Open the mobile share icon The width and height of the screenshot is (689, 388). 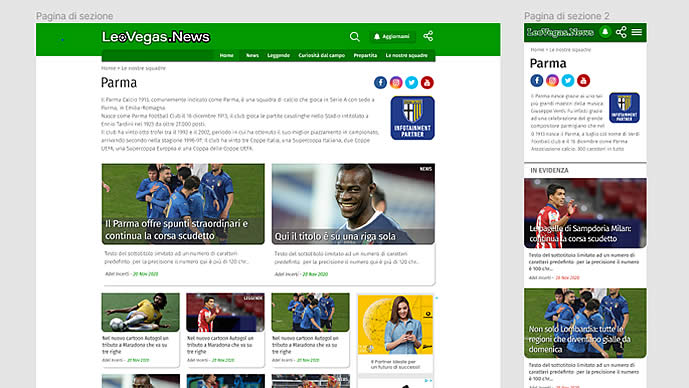tap(621, 32)
